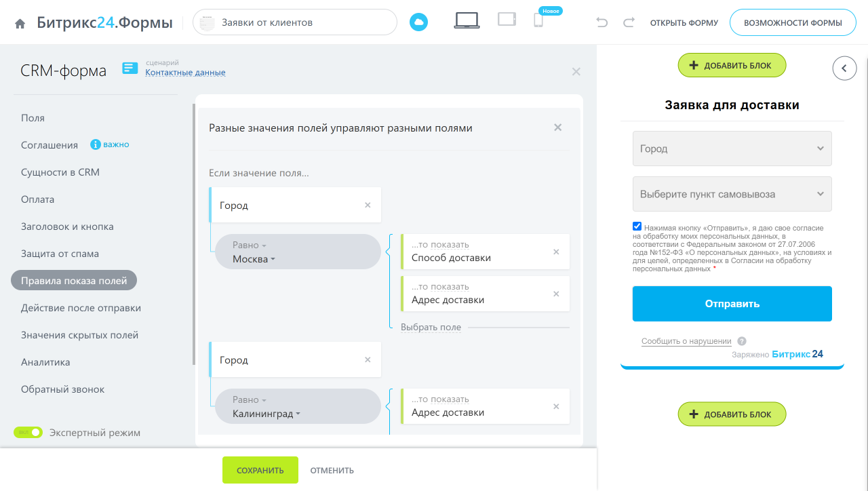Screen dimensions: 868x491
Task: Click the redo arrow icon
Action: click(629, 22)
